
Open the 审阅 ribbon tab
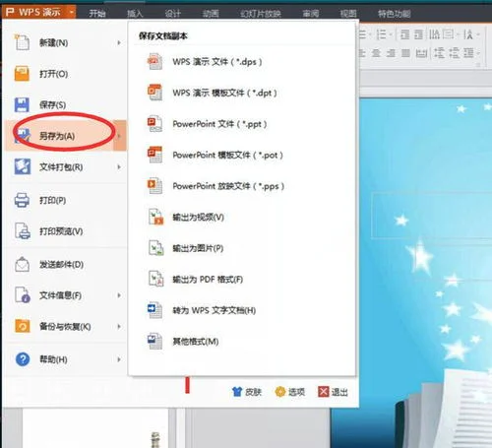(311, 14)
